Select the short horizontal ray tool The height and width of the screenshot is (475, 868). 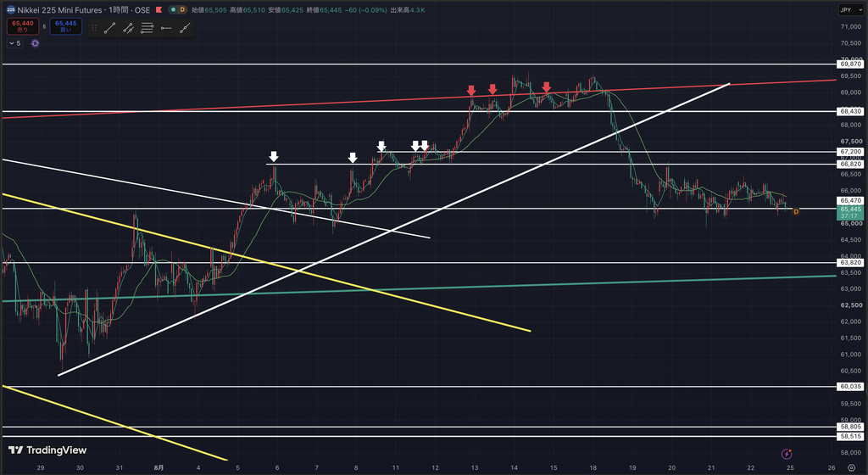click(x=165, y=28)
